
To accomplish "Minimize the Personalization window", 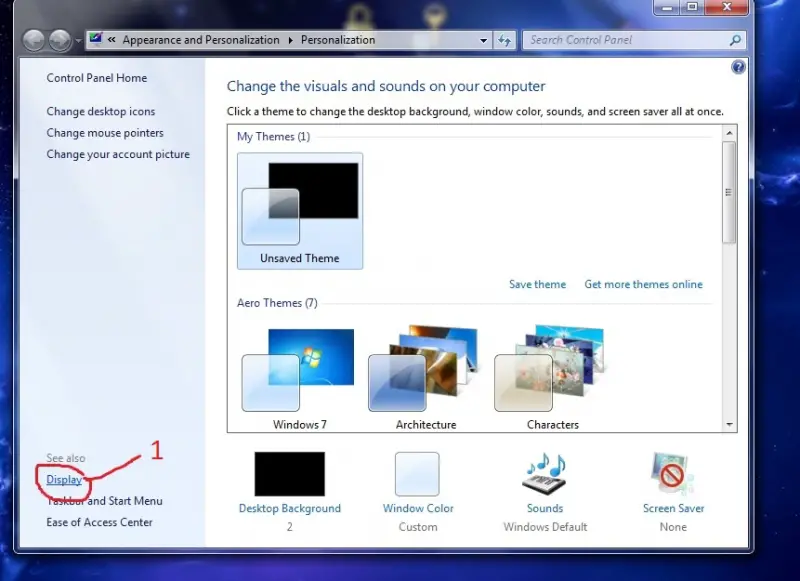I will click(667, 7).
